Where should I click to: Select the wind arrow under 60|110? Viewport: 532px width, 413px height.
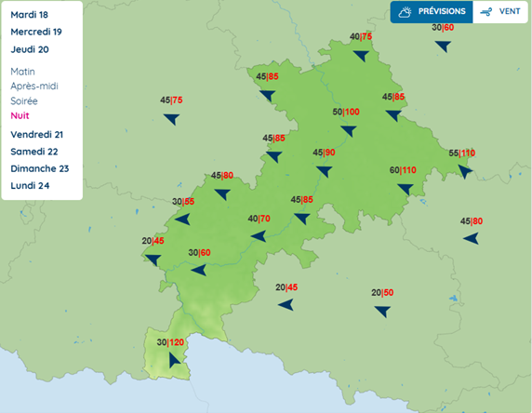tap(406, 190)
